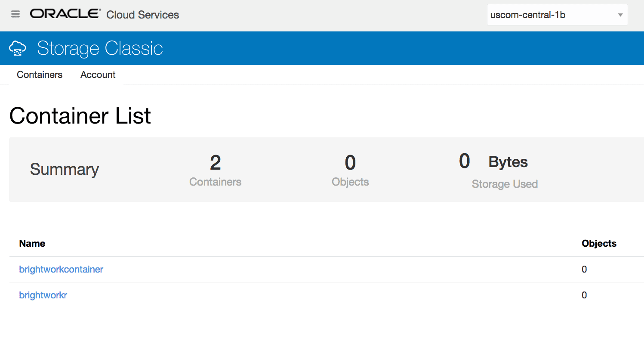Click the Storage Used label

(505, 184)
